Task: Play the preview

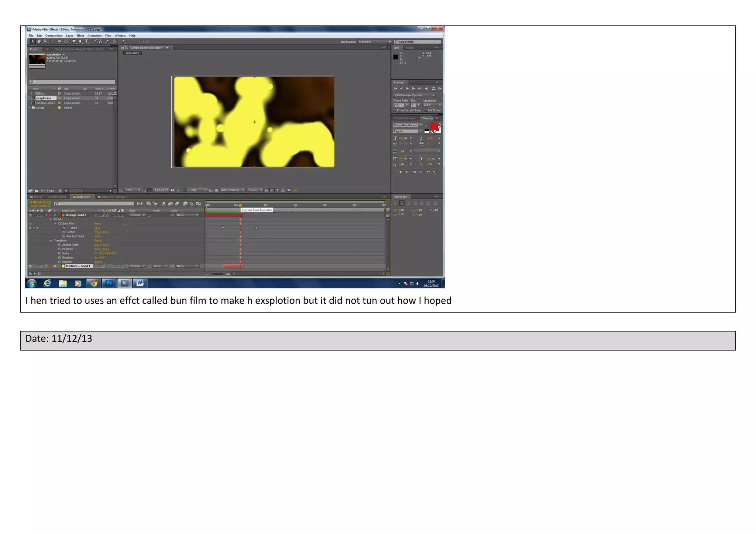Action: pyautogui.click(x=408, y=89)
